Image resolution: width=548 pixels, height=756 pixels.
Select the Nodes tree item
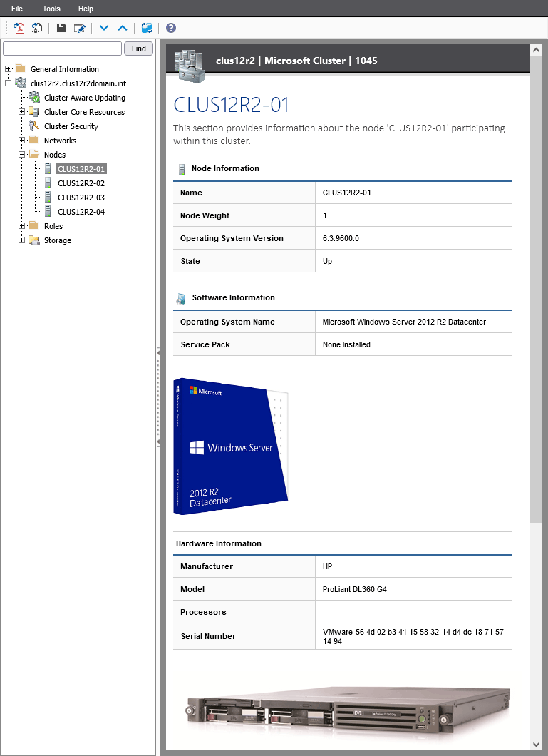(x=55, y=155)
